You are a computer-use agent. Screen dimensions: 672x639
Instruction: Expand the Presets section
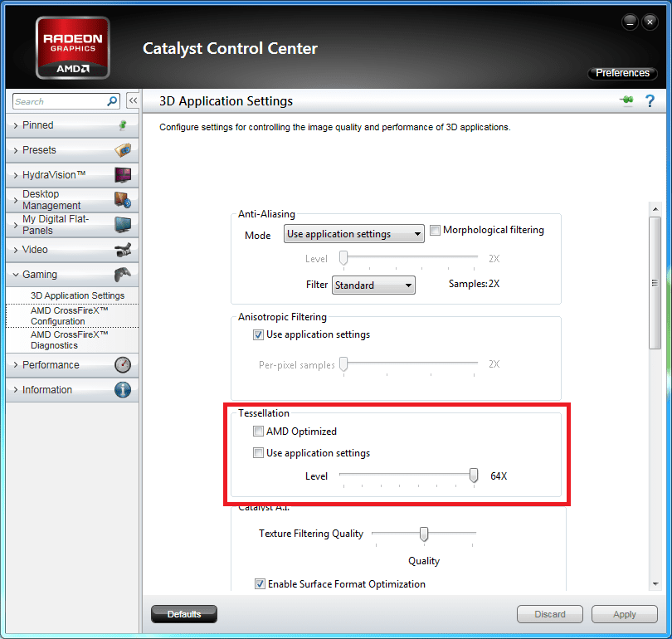[x=72, y=150]
